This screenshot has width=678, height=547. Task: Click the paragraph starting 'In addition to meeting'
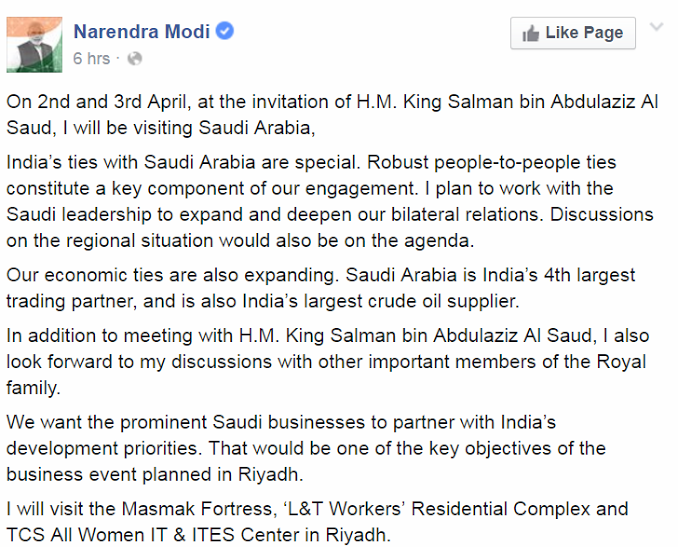point(328,362)
